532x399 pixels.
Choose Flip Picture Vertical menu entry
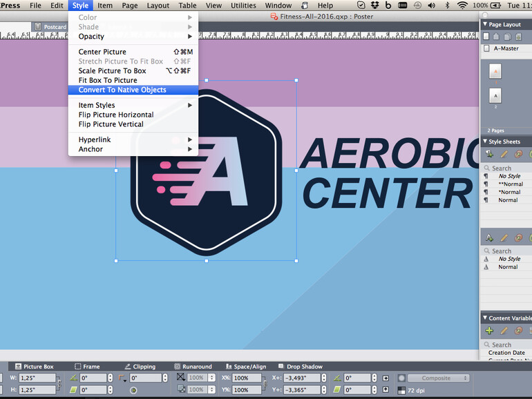tap(133, 124)
